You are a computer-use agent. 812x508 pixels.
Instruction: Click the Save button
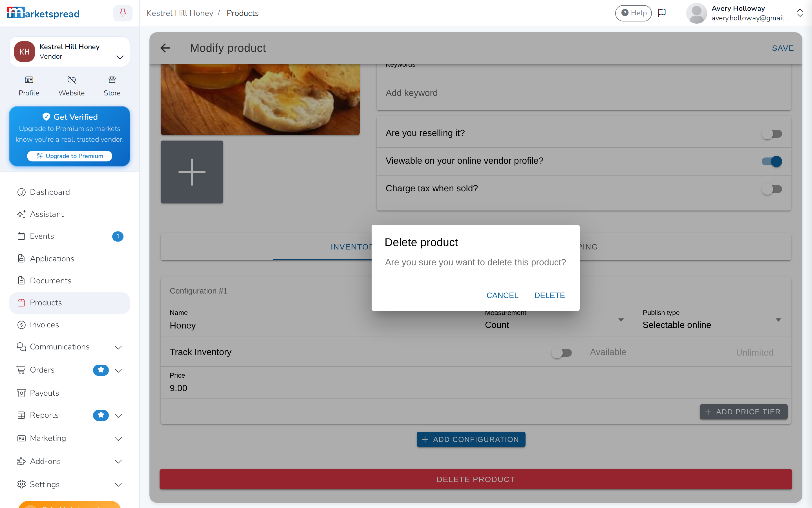[782, 48]
